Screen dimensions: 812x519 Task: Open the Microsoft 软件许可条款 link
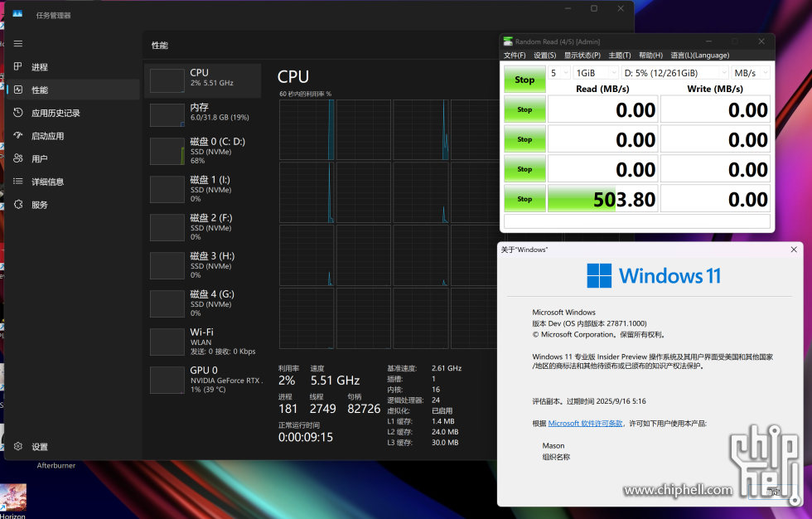click(585, 423)
